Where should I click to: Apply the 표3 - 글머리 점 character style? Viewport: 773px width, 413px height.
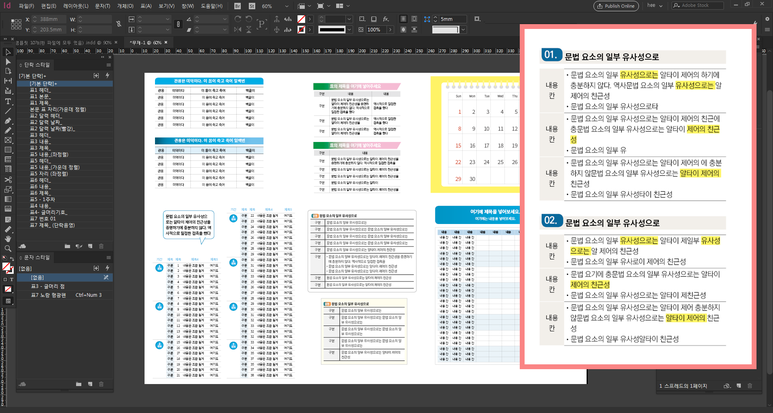tap(65, 286)
